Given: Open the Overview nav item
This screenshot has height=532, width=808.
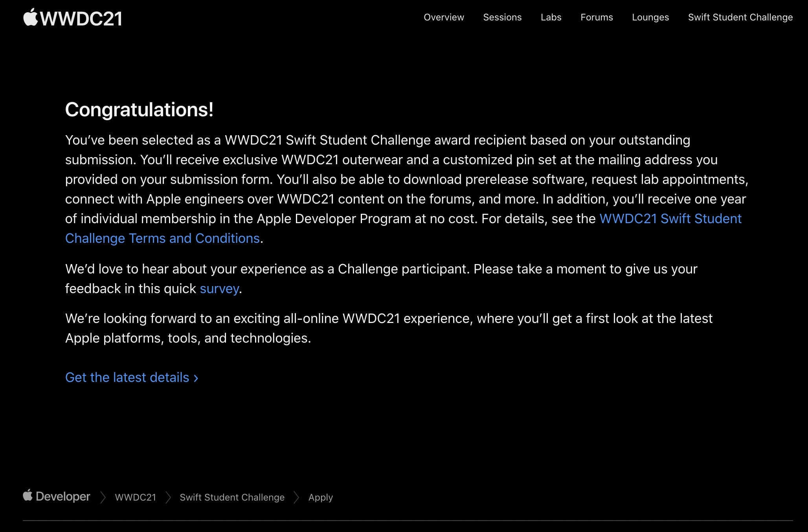Looking at the screenshot, I should (444, 17).
